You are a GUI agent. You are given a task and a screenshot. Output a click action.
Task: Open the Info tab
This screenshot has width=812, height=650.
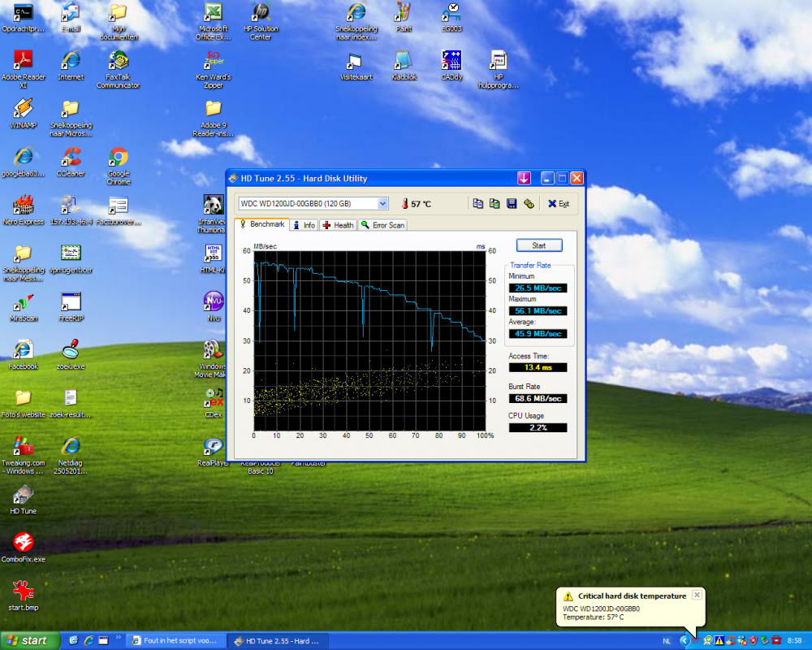tap(304, 225)
